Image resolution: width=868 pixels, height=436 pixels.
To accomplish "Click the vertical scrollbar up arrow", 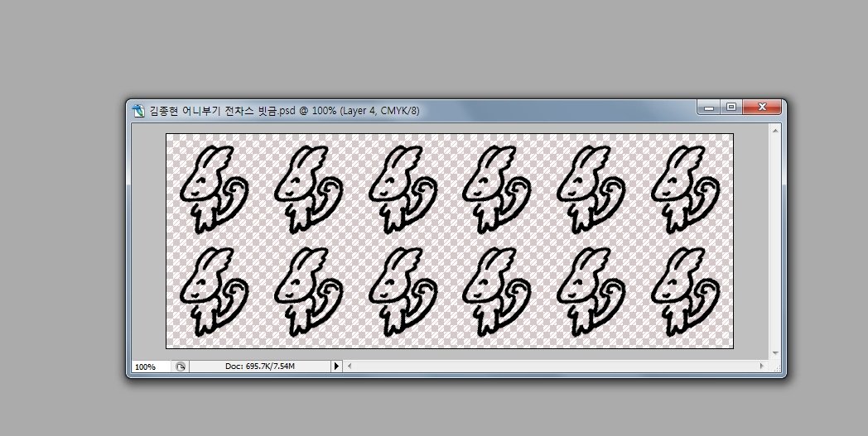I will [x=775, y=131].
